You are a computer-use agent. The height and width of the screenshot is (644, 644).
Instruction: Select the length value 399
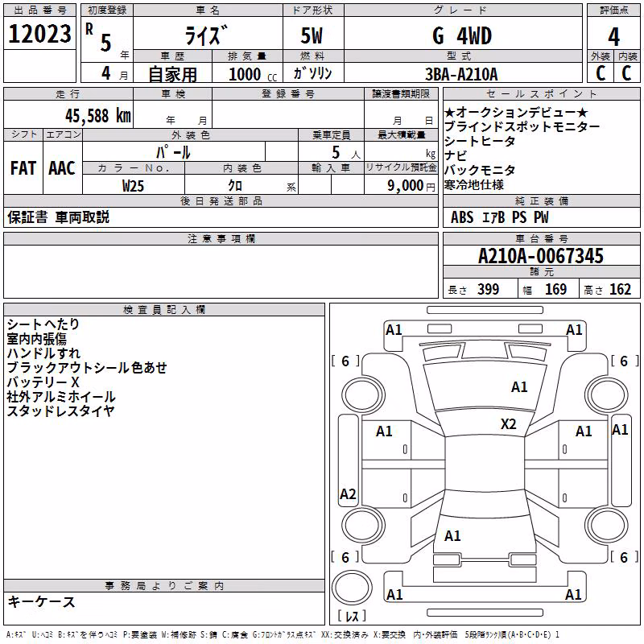pyautogui.click(x=489, y=290)
